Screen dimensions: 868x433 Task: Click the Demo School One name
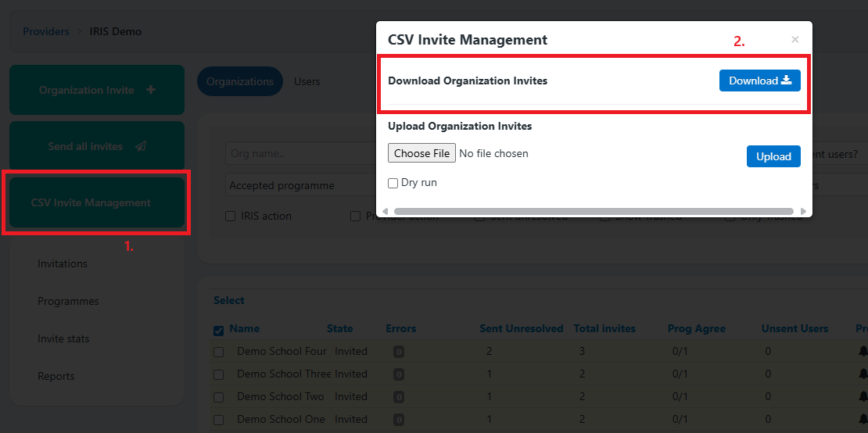click(x=281, y=419)
